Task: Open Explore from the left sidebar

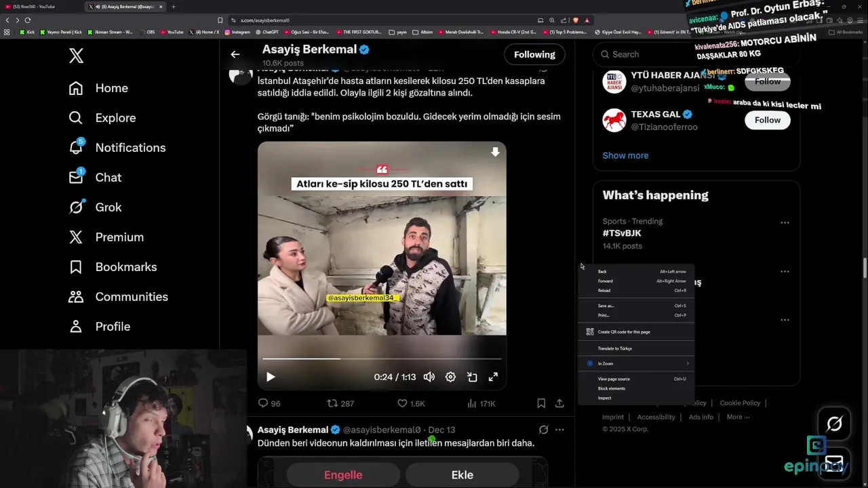Action: [102, 118]
